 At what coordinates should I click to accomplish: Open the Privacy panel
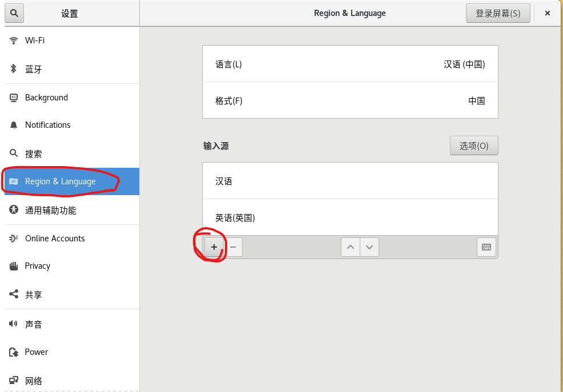[x=72, y=266]
